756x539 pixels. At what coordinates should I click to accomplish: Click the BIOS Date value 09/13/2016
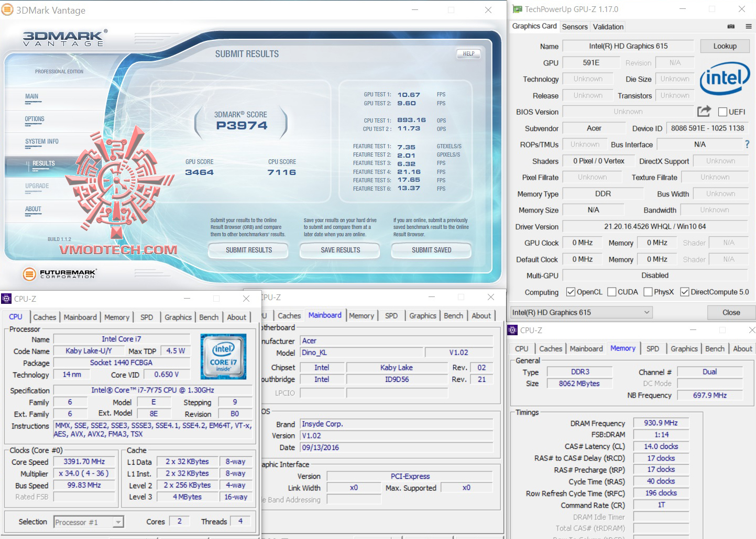397,447
